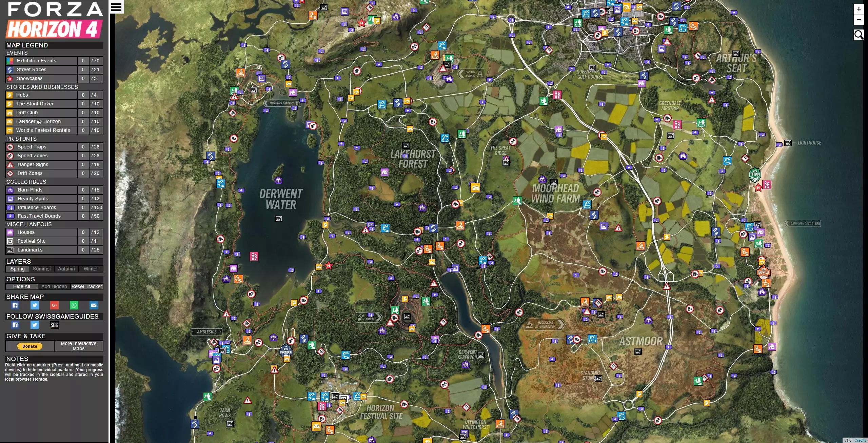Screen dimensions: 868x443
Task: Toggle Barn Finds markers in legend
Action: [30, 190]
